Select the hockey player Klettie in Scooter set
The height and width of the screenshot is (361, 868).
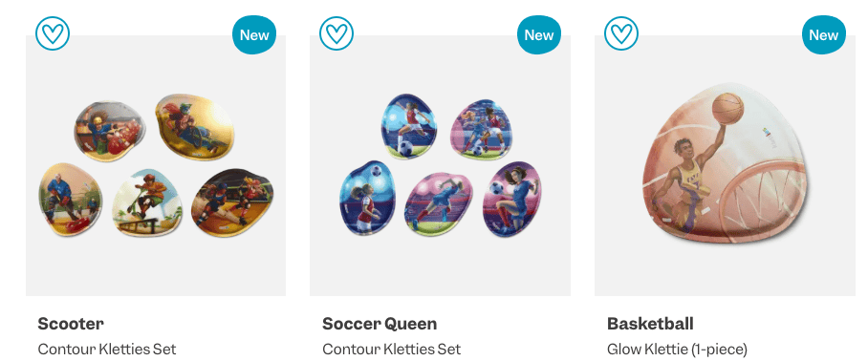(x=71, y=199)
